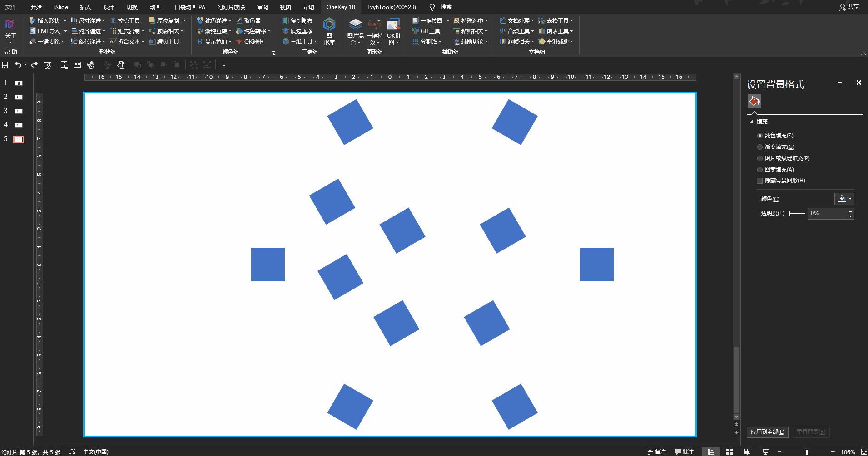Screen dimensions: 868x456
Task: Click the 一键特效 Duang icon
Action: click(x=375, y=31)
